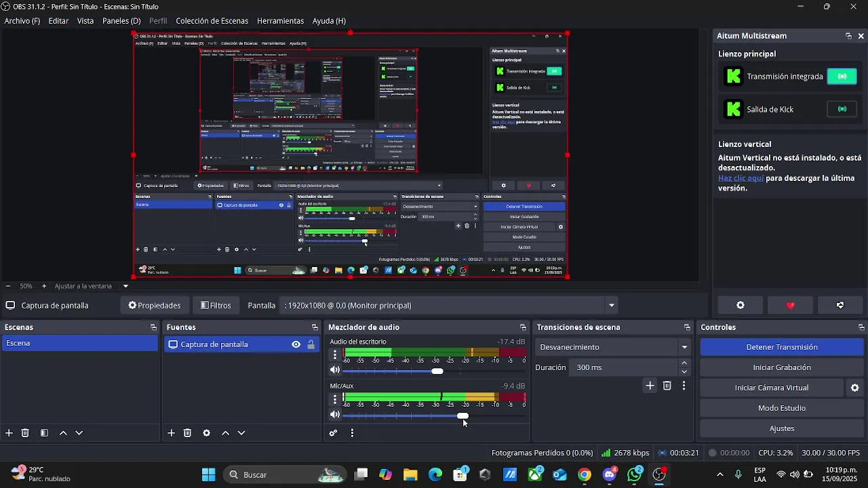Image resolution: width=868 pixels, height=488 pixels.
Task: Open Mic/Aux options three dots
Action: point(334,399)
